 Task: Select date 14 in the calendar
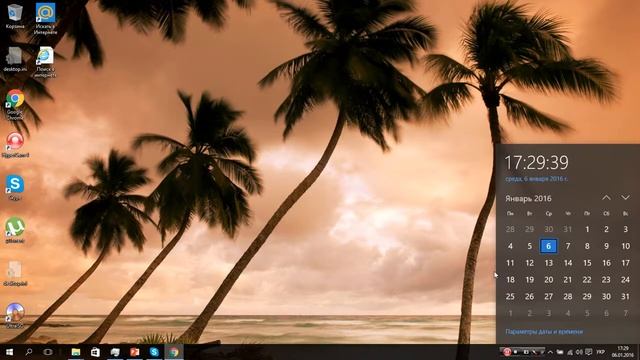(568, 263)
